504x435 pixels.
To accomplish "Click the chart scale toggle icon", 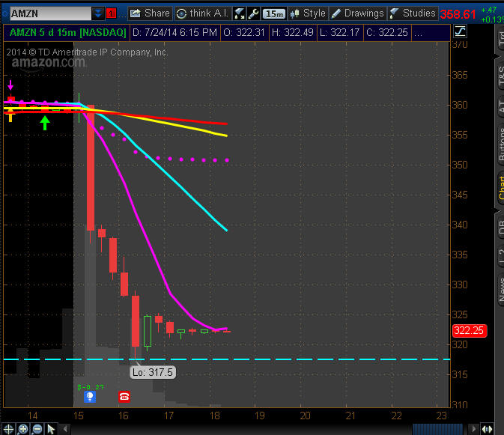I will click(x=460, y=31).
